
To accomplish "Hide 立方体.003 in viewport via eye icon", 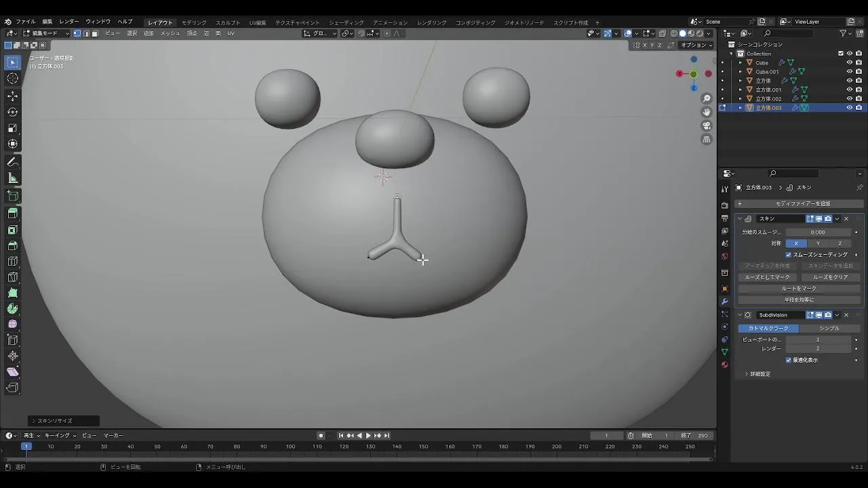I will [x=849, y=108].
